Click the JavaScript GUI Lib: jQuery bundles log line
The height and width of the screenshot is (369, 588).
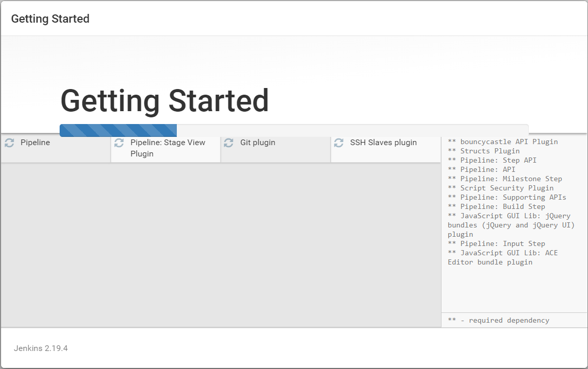(511, 225)
